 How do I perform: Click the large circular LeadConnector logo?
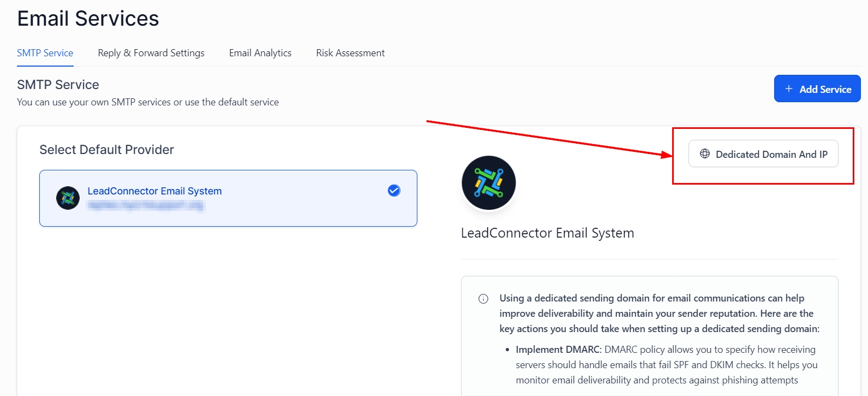(x=489, y=183)
